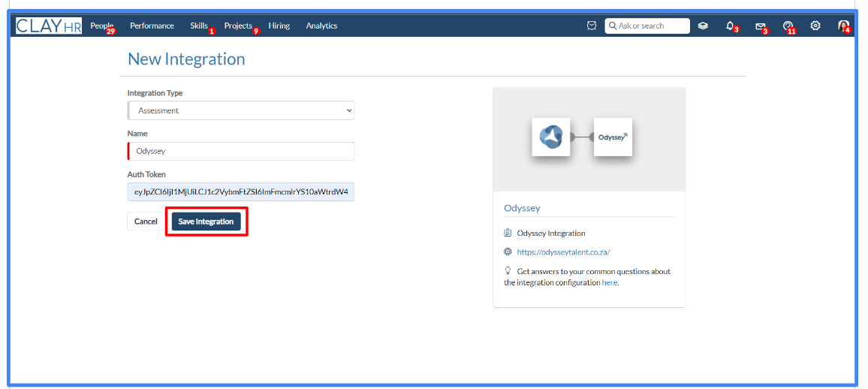Click the ClayHR logo

pyautogui.click(x=49, y=26)
